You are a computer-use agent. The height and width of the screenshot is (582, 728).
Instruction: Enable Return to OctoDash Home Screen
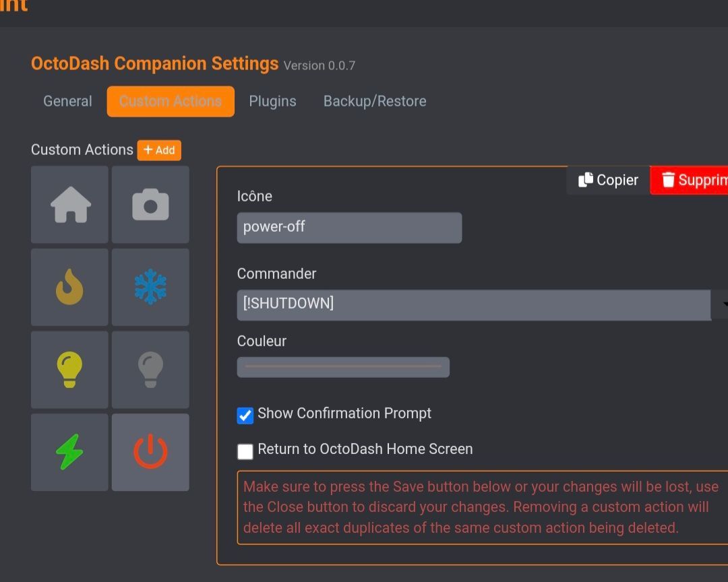245,451
